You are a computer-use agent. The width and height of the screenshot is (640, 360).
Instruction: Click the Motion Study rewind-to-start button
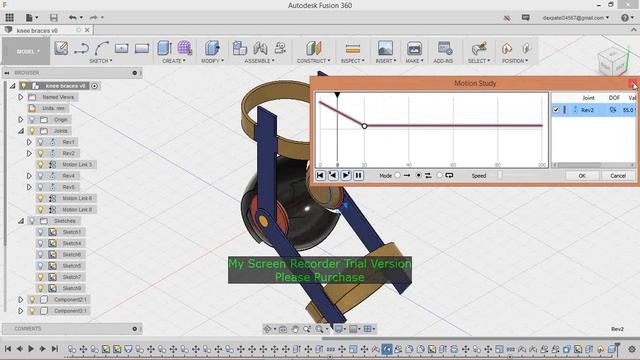coord(320,176)
